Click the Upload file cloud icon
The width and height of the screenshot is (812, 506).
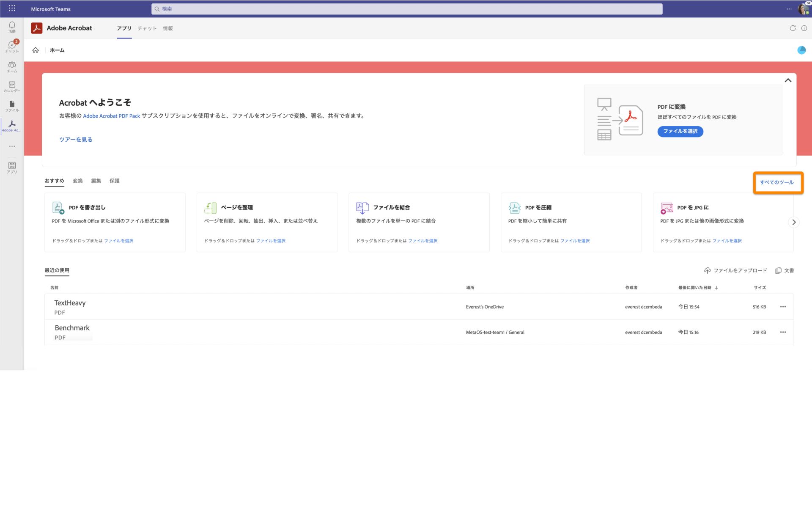(x=707, y=270)
